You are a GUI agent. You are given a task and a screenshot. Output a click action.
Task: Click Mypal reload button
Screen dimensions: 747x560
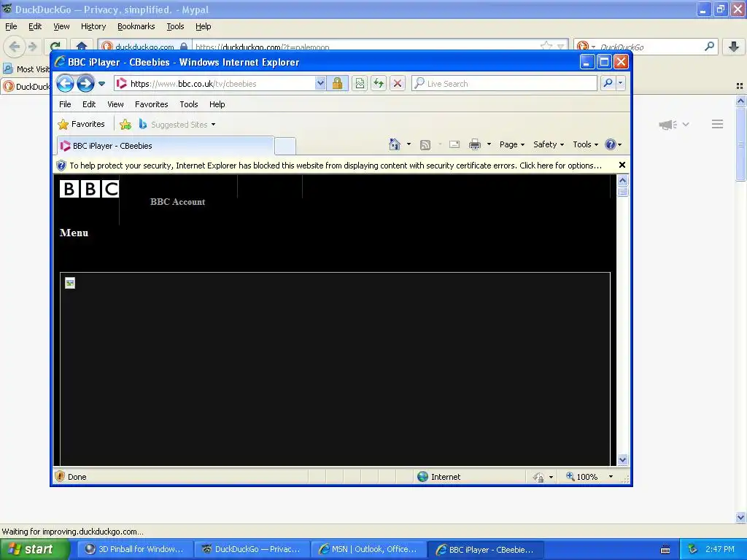[x=55, y=46]
